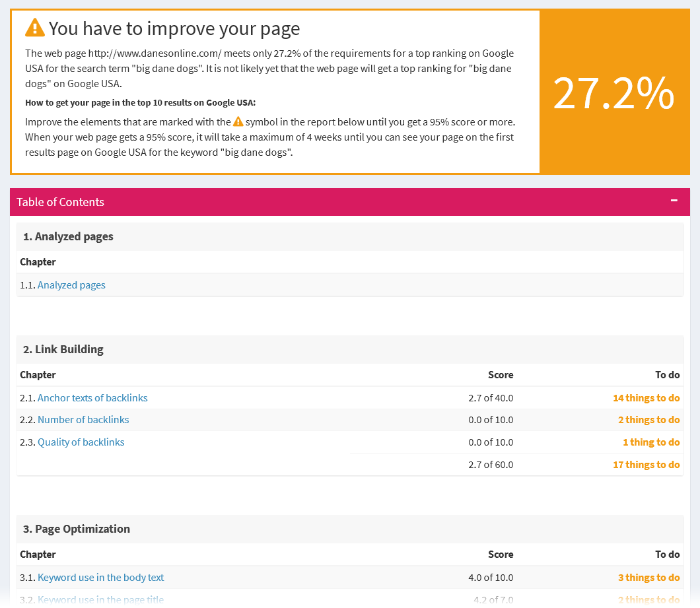The height and width of the screenshot is (608, 700).
Task: Click the "Table of Contents" header bar
Action: (60, 202)
